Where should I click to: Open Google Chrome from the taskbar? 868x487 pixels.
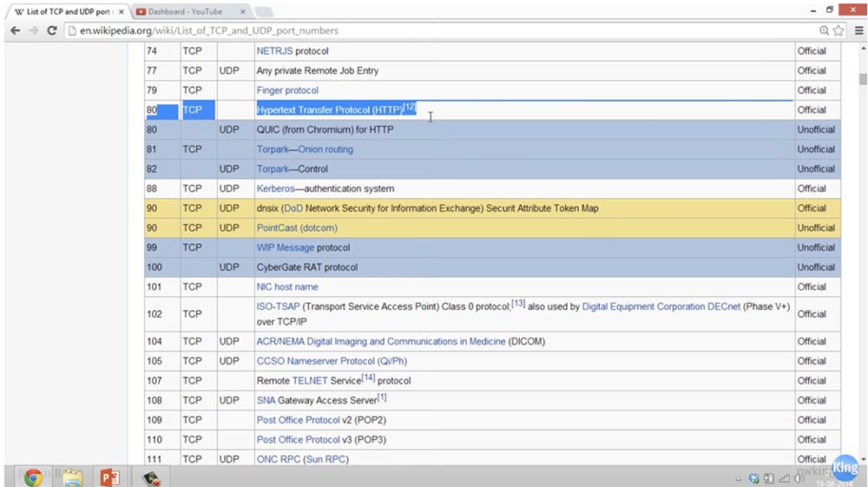[x=33, y=477]
